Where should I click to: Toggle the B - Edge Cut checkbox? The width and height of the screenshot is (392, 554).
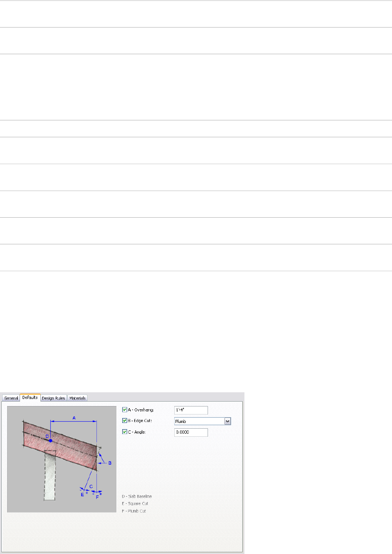point(124,421)
